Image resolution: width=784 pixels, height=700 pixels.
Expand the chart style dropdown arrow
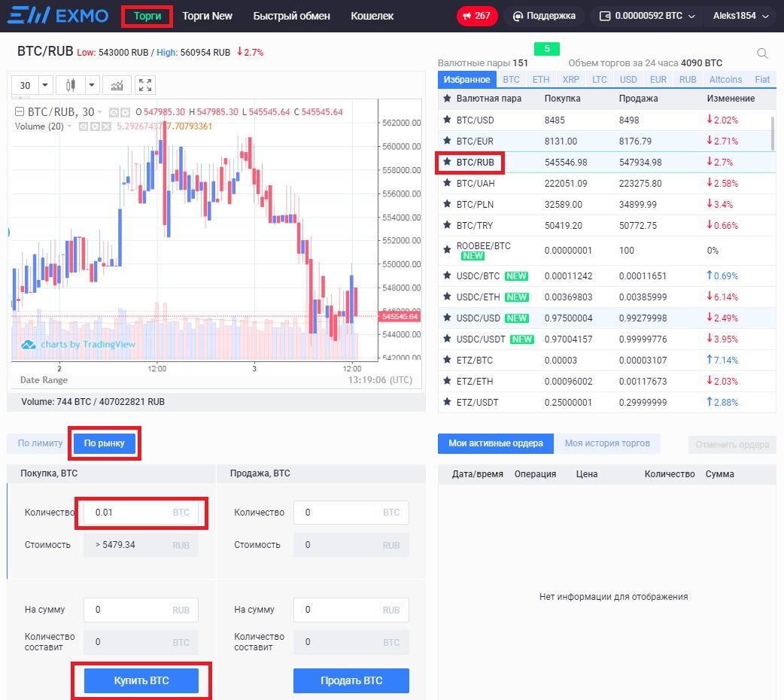pyautogui.click(x=92, y=85)
